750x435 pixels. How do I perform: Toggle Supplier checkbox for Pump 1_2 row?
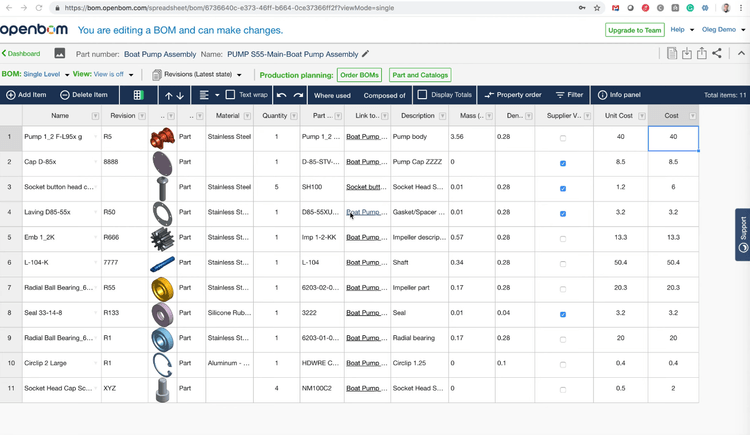(x=563, y=138)
